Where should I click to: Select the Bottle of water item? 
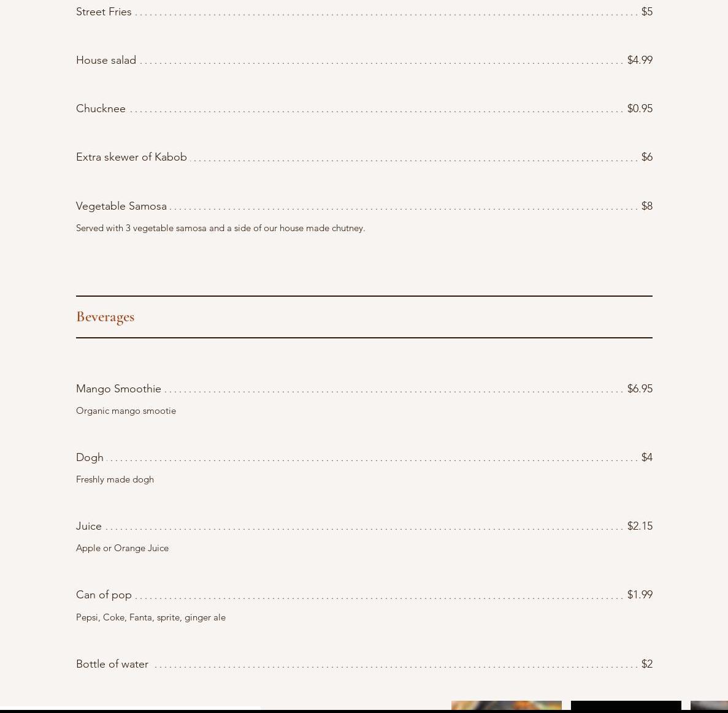tap(112, 664)
